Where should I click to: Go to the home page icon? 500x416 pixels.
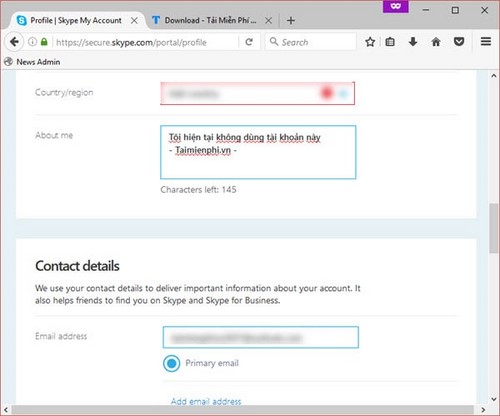pos(436,42)
